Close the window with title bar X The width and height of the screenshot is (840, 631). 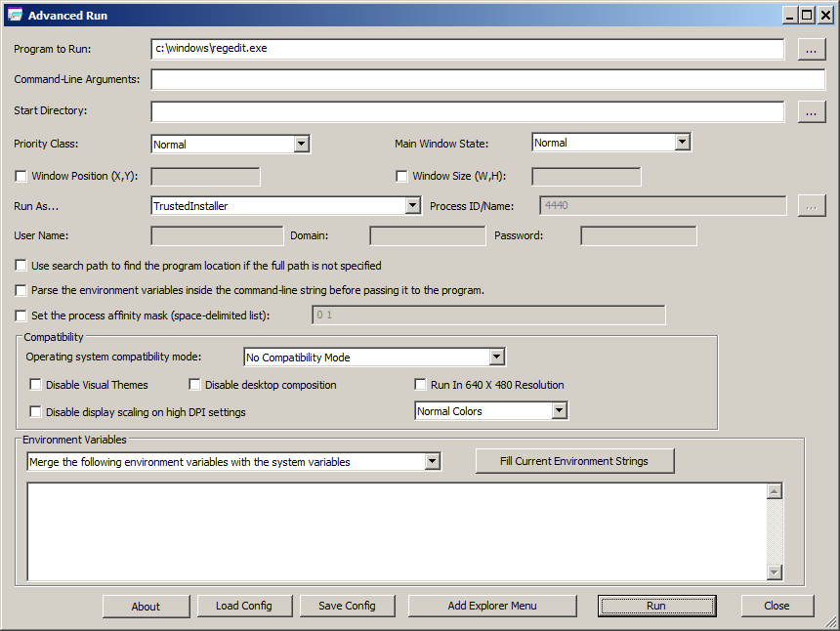click(x=825, y=15)
